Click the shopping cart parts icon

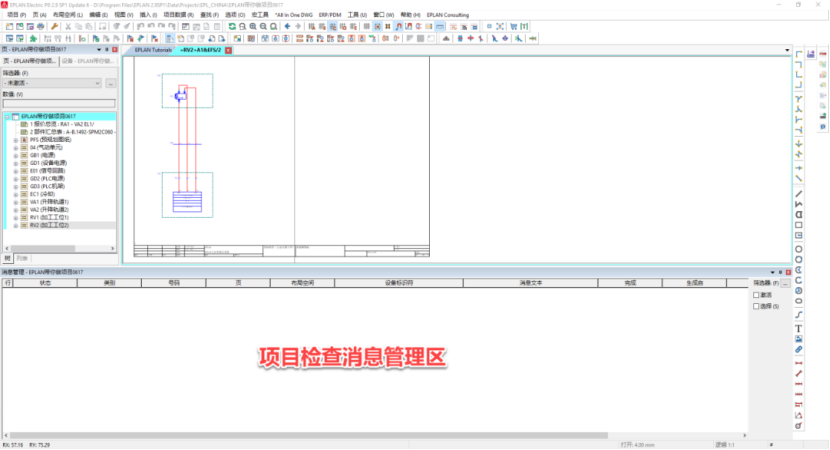pos(513,26)
